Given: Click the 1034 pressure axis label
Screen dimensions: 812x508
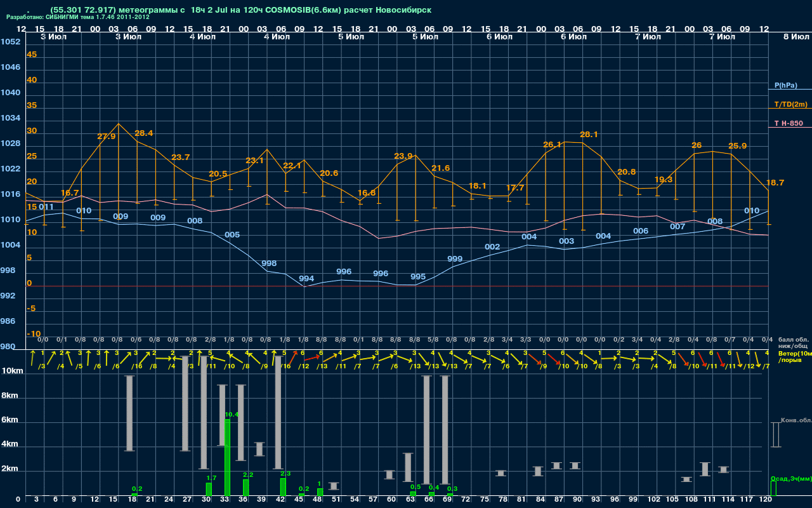Looking at the screenshot, I should tap(11, 118).
